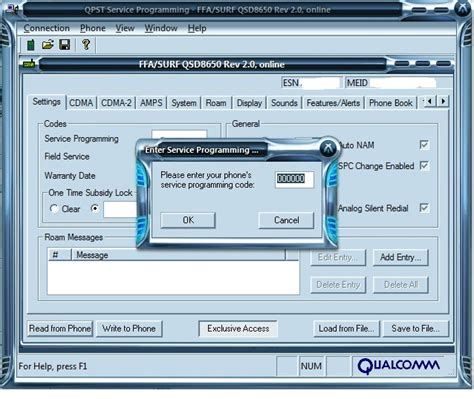Click the green phone toolbar icon

coord(31,45)
